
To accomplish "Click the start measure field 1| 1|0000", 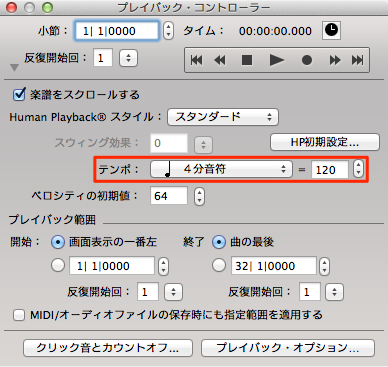I will [x=112, y=266].
